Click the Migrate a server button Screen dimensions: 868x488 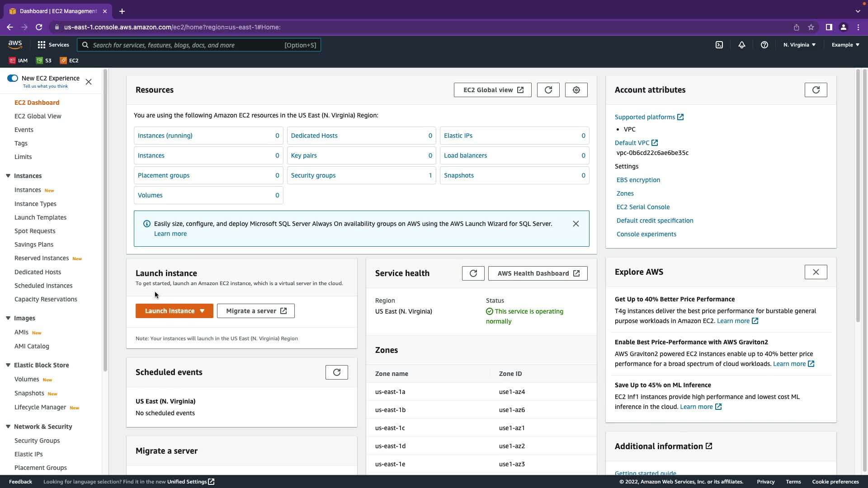pyautogui.click(x=255, y=311)
